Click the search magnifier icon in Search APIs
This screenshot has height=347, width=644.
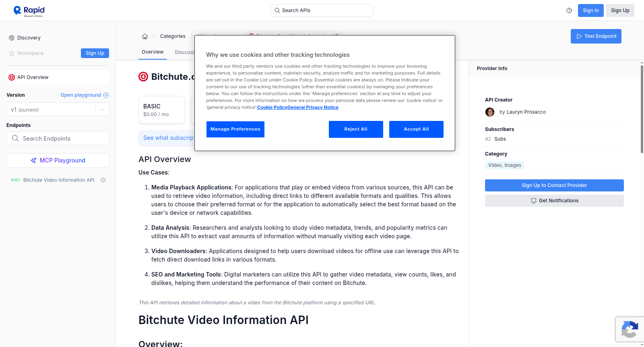point(277,10)
